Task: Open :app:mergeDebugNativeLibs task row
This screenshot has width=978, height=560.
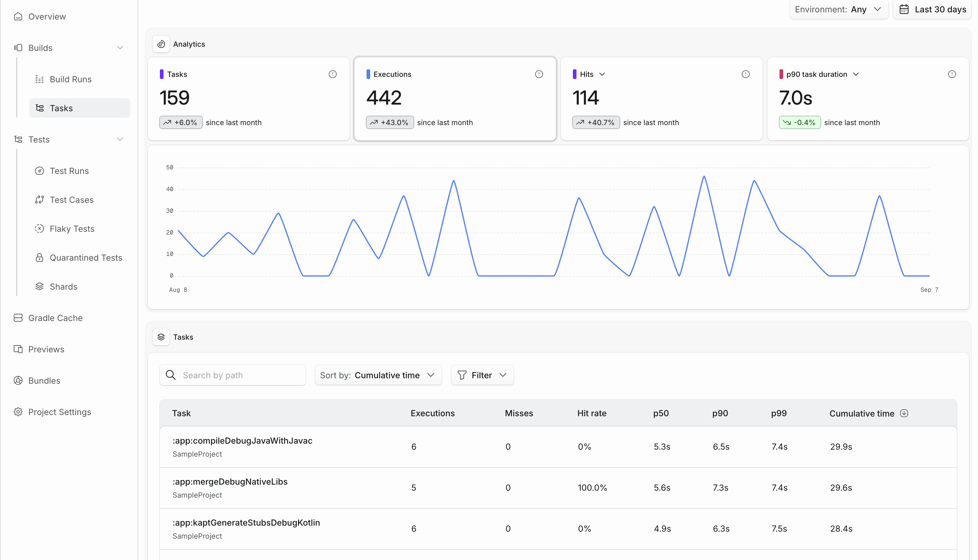Action: [x=558, y=488]
